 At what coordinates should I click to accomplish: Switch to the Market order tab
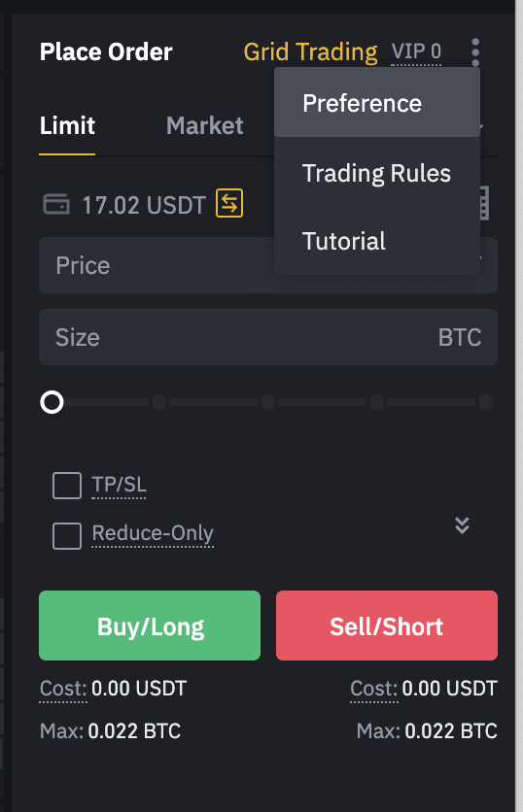point(205,126)
